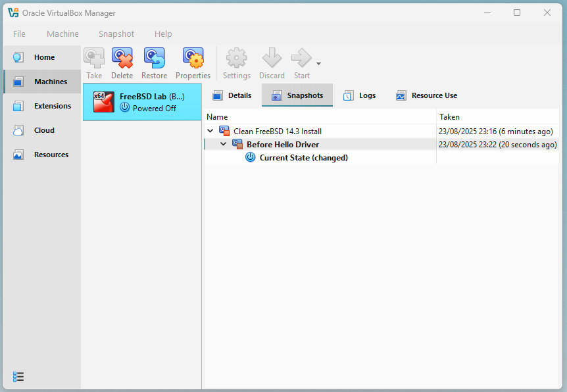Open Resources in the left sidebar

click(42, 155)
